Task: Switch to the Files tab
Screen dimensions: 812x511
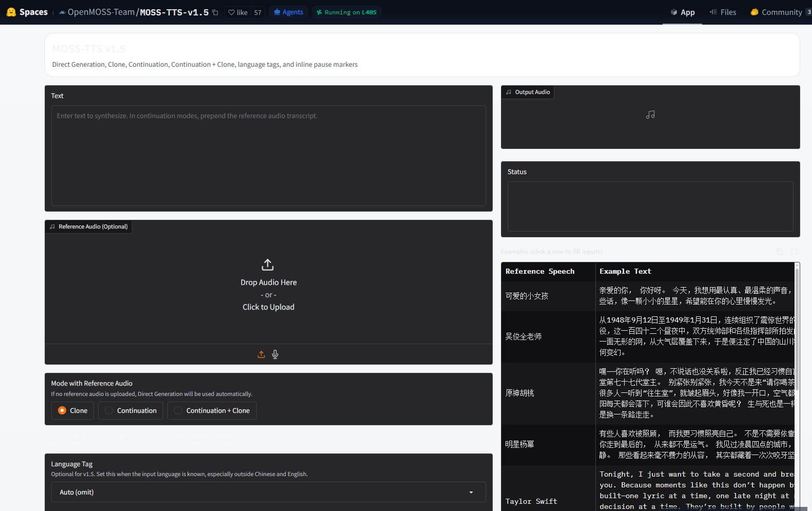Action: (x=723, y=12)
